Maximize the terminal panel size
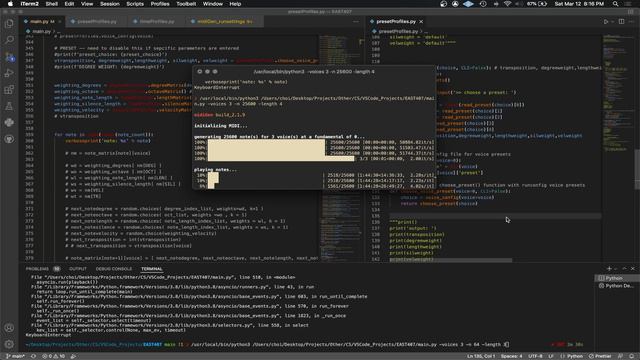The image size is (640, 360). point(624,269)
